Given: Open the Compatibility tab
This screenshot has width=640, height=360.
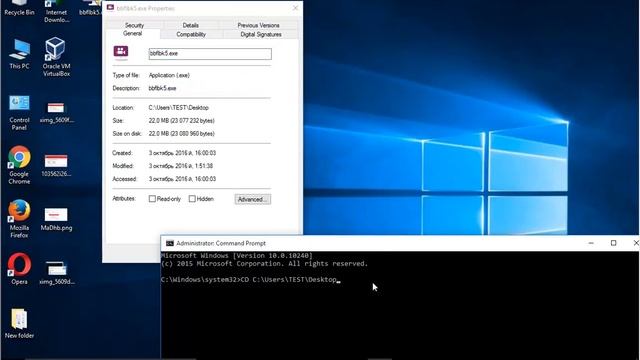Looking at the screenshot, I should (191, 34).
